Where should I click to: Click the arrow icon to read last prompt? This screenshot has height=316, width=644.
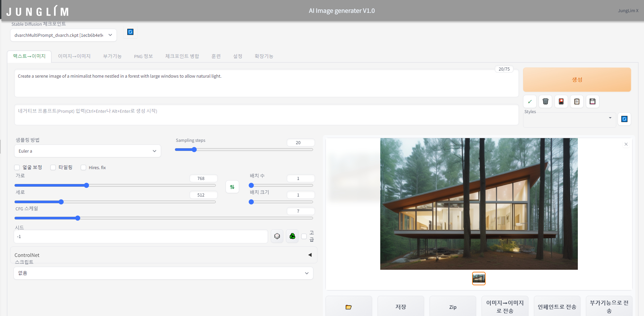click(530, 102)
